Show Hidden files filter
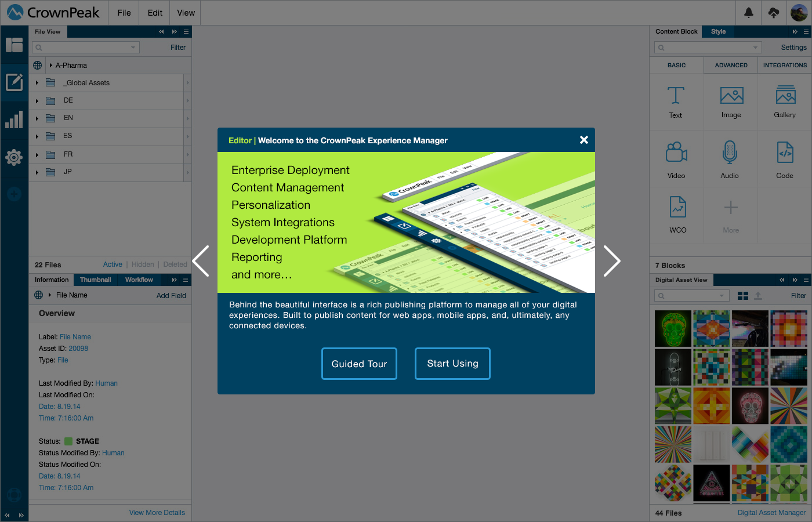 pos(143,264)
